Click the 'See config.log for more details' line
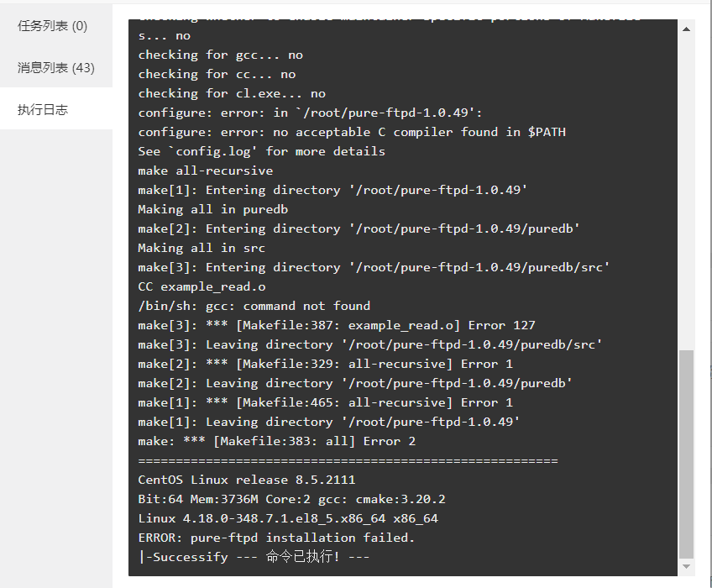 pos(262,151)
